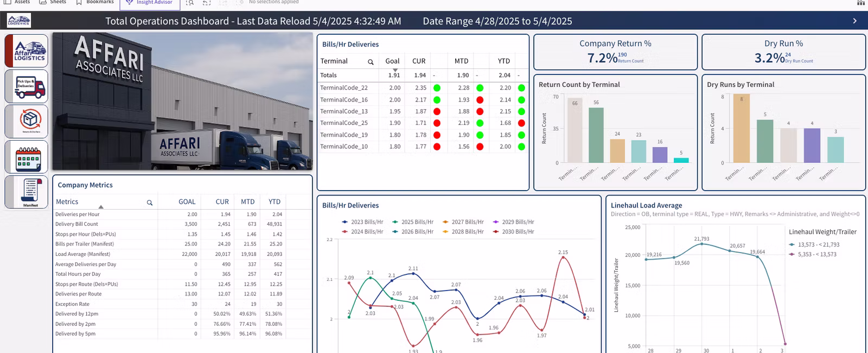Toggle sort arrow under Goal header

(395, 70)
